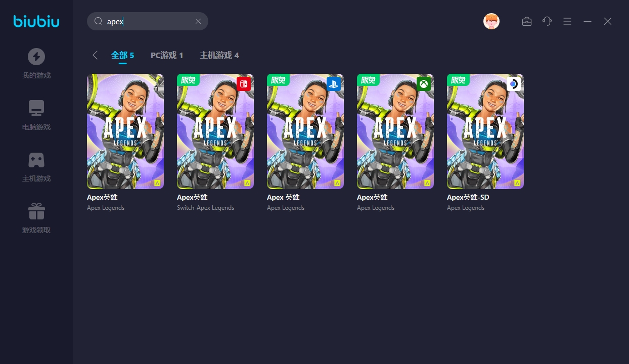Open the PC Apex Legends cover
The width and height of the screenshot is (629, 364).
(125, 131)
